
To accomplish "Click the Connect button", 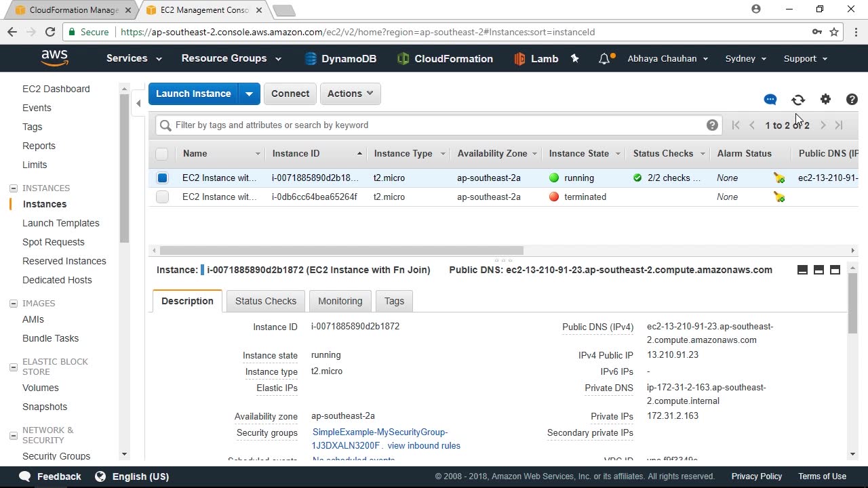I will coord(290,94).
